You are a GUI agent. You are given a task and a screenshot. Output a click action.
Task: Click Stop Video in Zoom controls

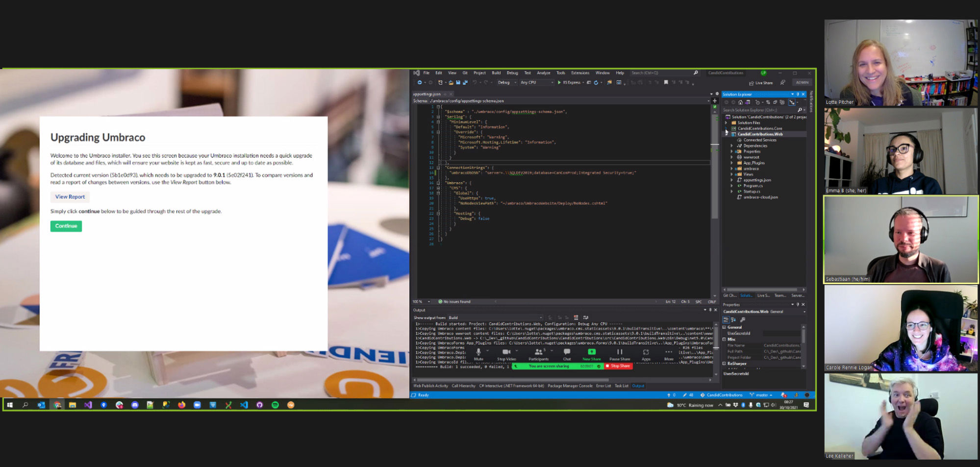507,355
